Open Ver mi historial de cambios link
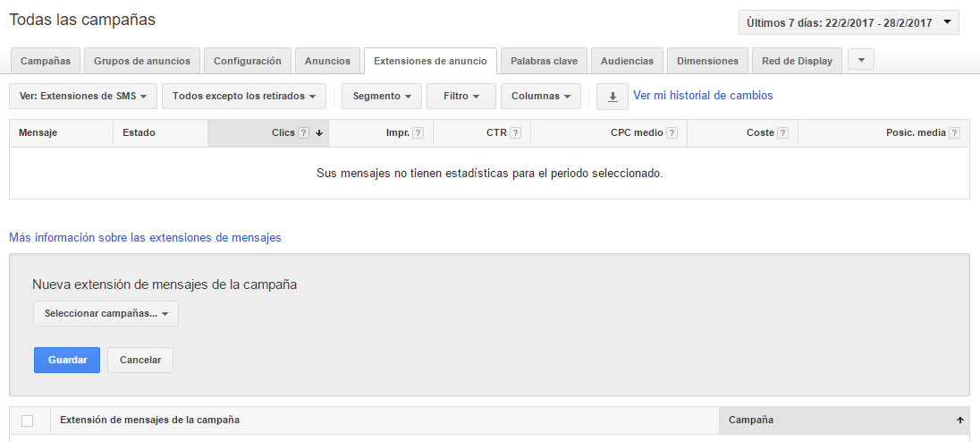Screen dimensions: 980x442 tap(703, 96)
